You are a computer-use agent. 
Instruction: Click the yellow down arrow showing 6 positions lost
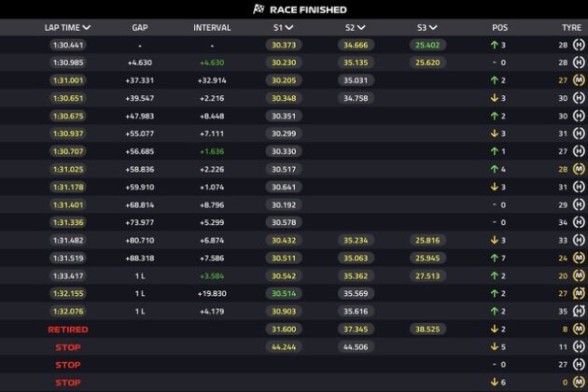(x=495, y=382)
